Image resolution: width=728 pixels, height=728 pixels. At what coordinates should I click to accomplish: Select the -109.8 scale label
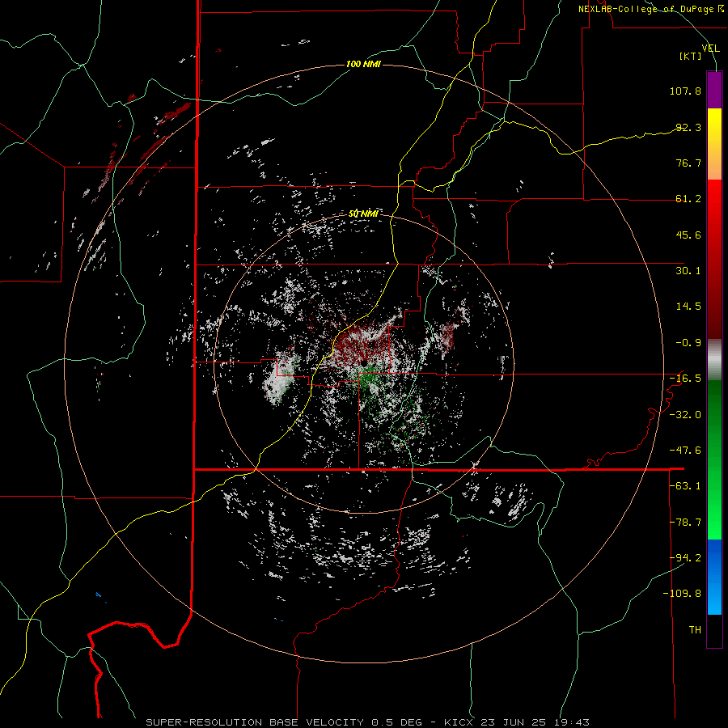[683, 594]
